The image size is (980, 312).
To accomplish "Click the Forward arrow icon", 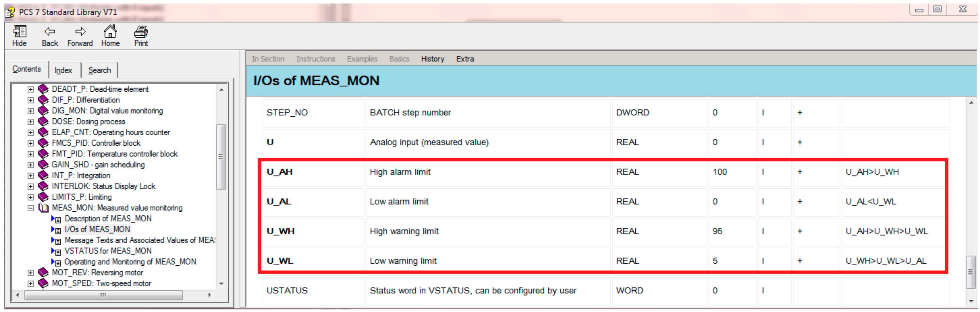I will [x=80, y=32].
